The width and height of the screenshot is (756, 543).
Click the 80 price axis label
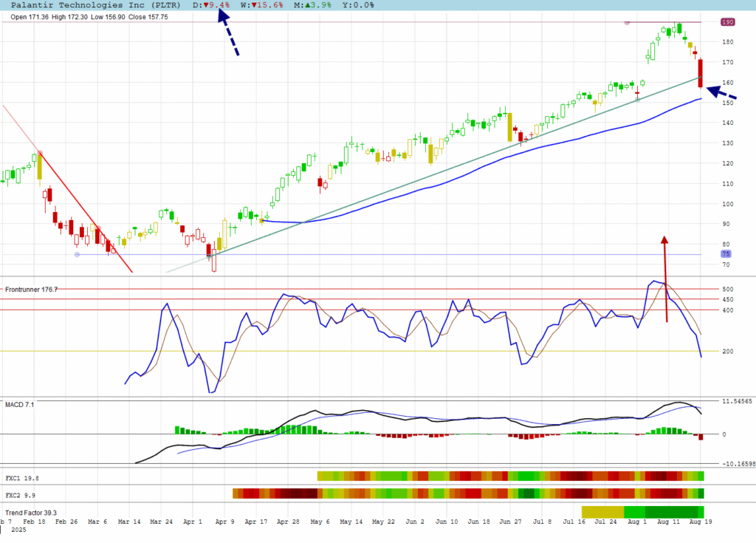point(726,245)
